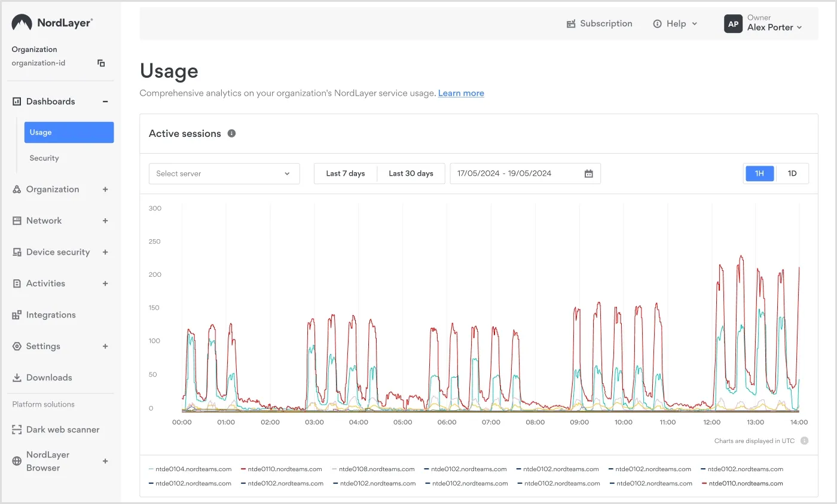Click the Network sidebar icon
The width and height of the screenshot is (837, 504).
[17, 221]
